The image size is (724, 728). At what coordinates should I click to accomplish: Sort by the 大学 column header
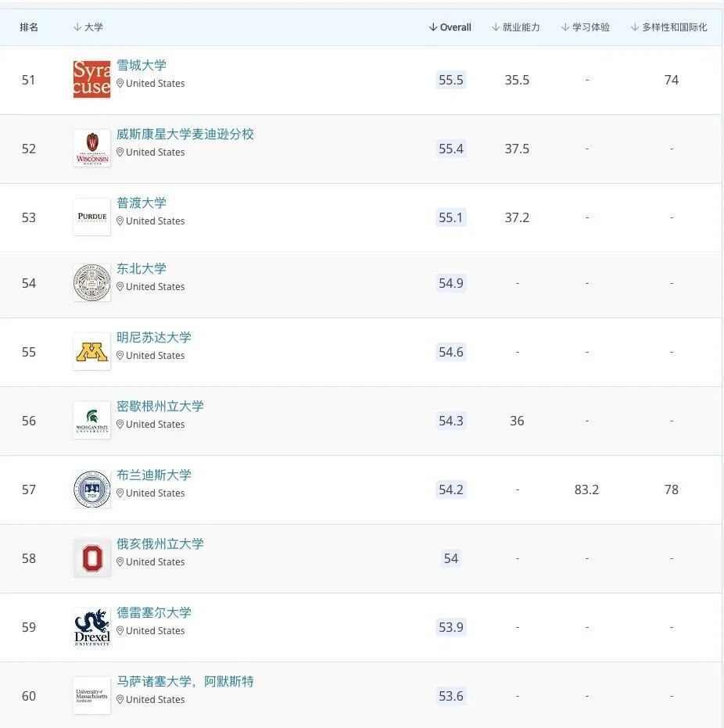[x=88, y=27]
